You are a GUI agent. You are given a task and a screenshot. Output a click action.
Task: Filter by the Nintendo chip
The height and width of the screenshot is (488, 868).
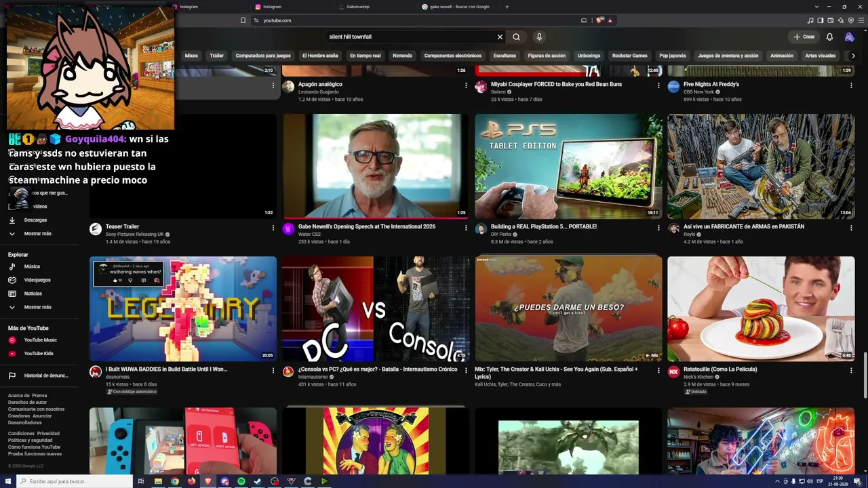coord(402,56)
